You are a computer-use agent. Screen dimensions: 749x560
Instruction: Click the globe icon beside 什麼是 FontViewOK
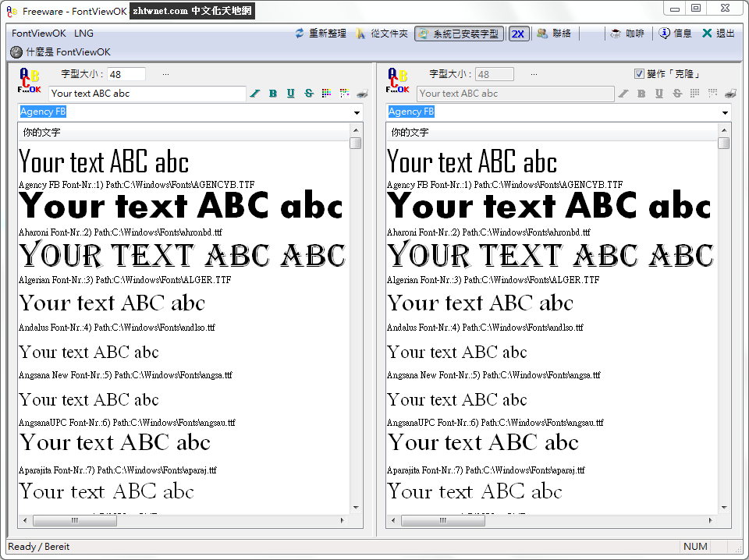(x=16, y=52)
